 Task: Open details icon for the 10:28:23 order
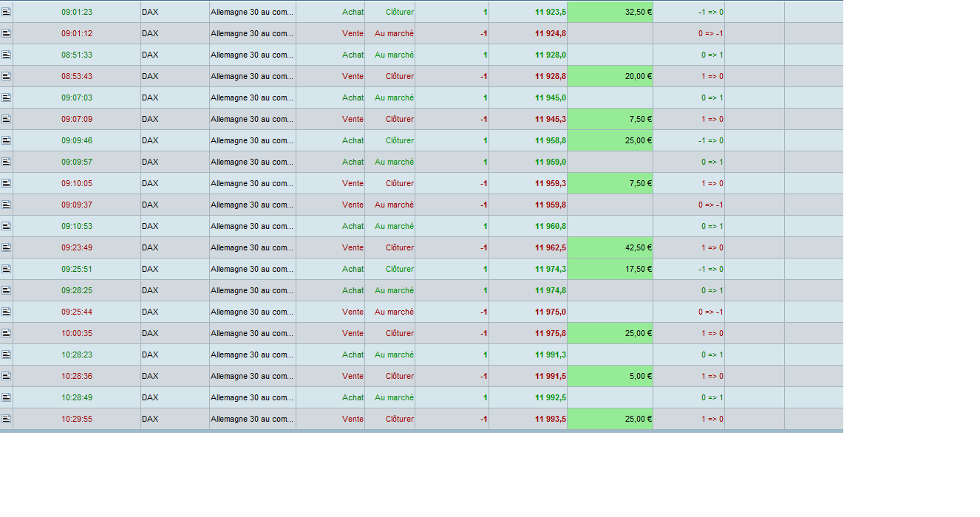tap(6, 355)
